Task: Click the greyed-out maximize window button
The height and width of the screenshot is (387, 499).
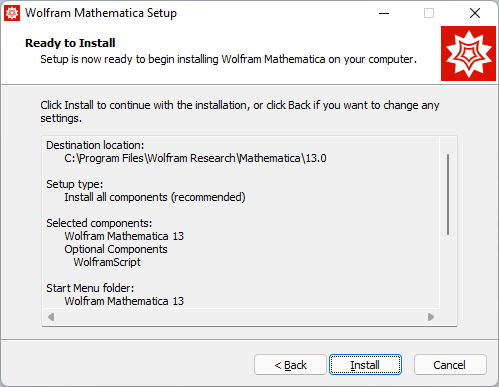Action: coord(429,13)
